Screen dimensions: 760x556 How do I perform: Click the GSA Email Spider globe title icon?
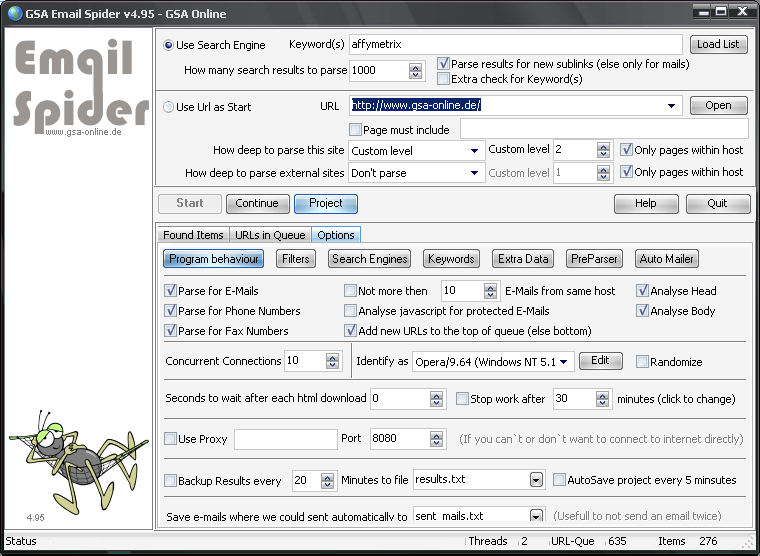coord(15,13)
